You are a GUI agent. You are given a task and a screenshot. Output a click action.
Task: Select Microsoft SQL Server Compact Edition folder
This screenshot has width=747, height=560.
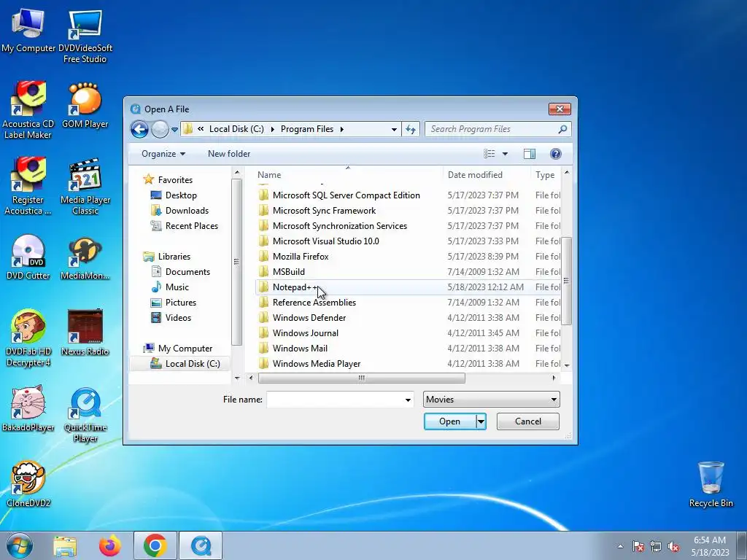[346, 195]
